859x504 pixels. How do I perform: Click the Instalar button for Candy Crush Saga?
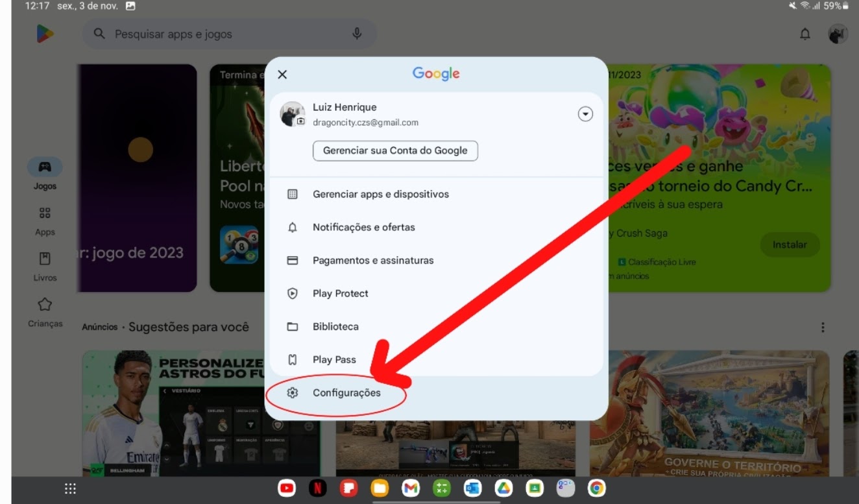pos(790,245)
